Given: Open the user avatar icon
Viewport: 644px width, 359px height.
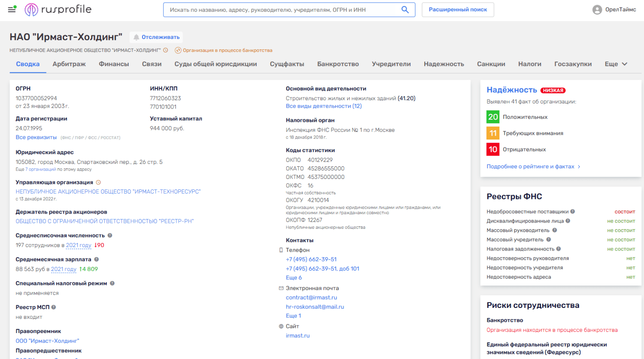Looking at the screenshot, I should tap(597, 10).
